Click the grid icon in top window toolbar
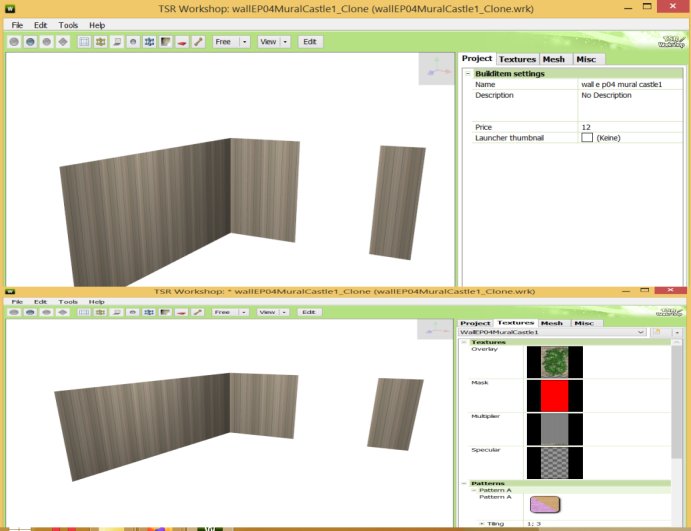This screenshot has width=691, height=531. 84,42
